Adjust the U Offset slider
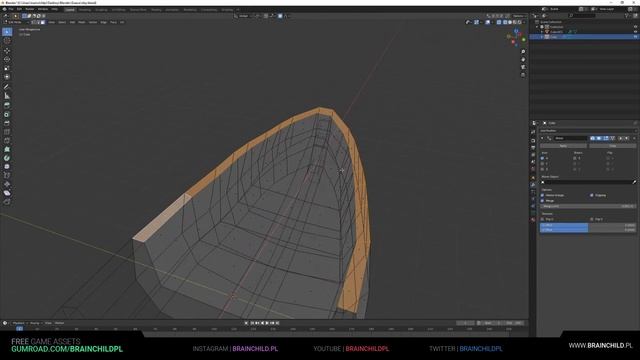The image size is (640, 360). point(588,225)
